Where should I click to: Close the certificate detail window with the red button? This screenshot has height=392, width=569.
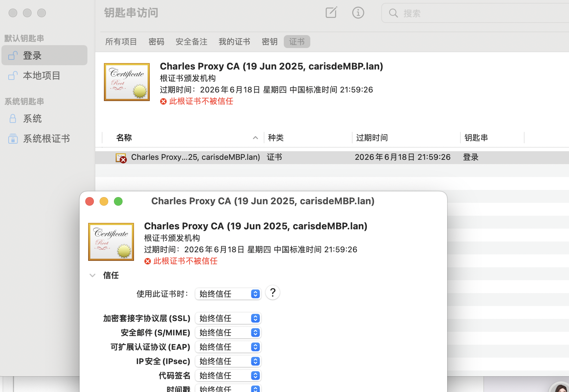[90, 201]
